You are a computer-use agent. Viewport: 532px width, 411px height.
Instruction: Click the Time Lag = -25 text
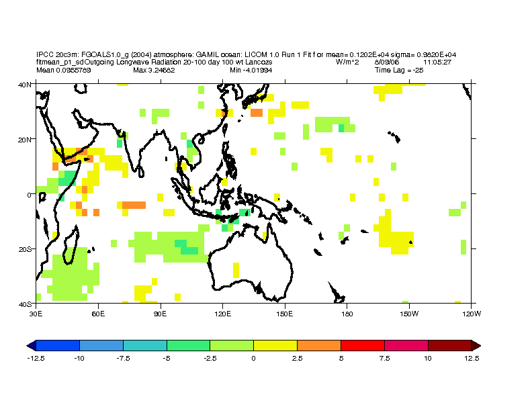click(x=399, y=70)
